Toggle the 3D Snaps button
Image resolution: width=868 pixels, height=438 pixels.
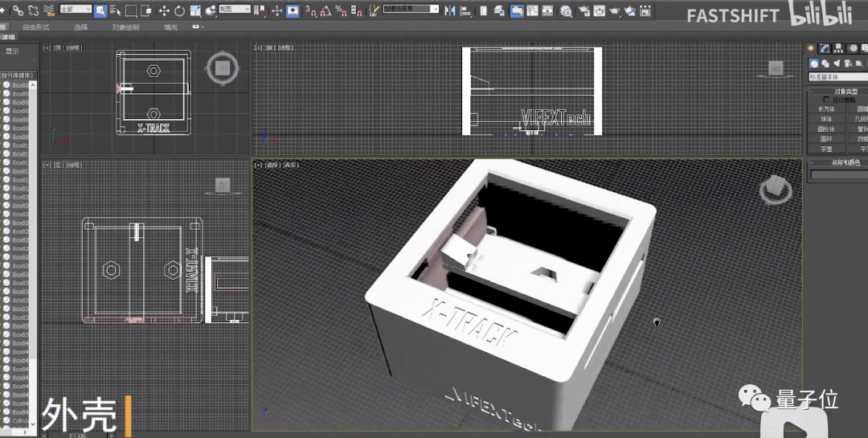[x=310, y=10]
